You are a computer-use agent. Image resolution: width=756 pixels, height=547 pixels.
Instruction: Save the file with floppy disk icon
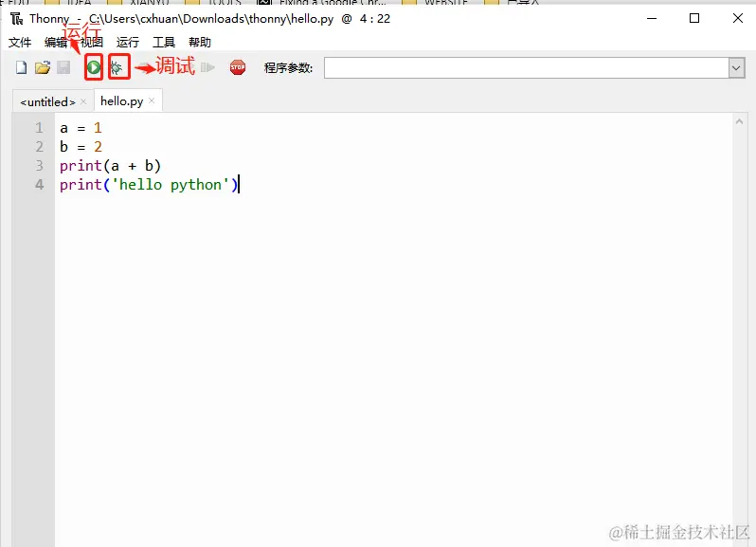(x=63, y=67)
